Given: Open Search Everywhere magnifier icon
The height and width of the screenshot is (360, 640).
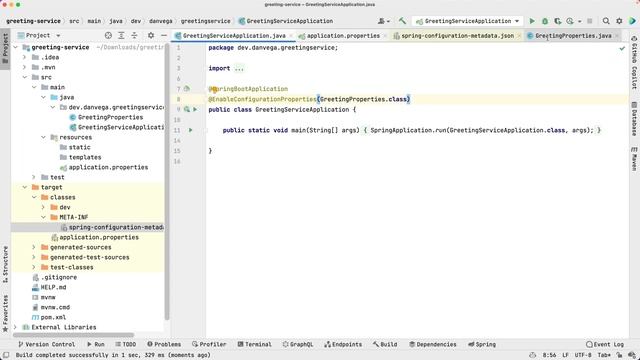Looking at the screenshot, I should 606,21.
